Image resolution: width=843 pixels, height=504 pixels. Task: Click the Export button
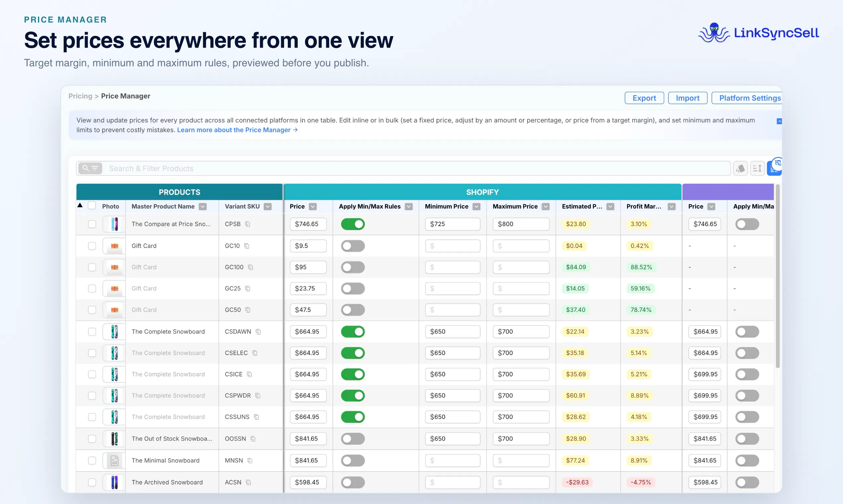644,98
